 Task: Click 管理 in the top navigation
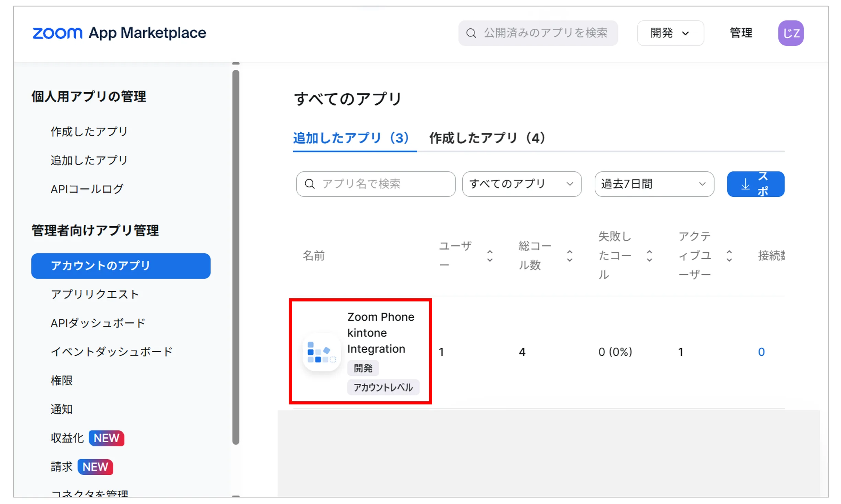click(741, 33)
